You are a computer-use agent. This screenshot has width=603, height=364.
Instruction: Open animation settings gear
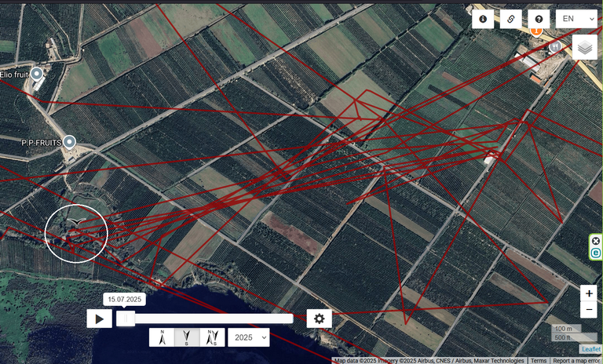[320, 318]
